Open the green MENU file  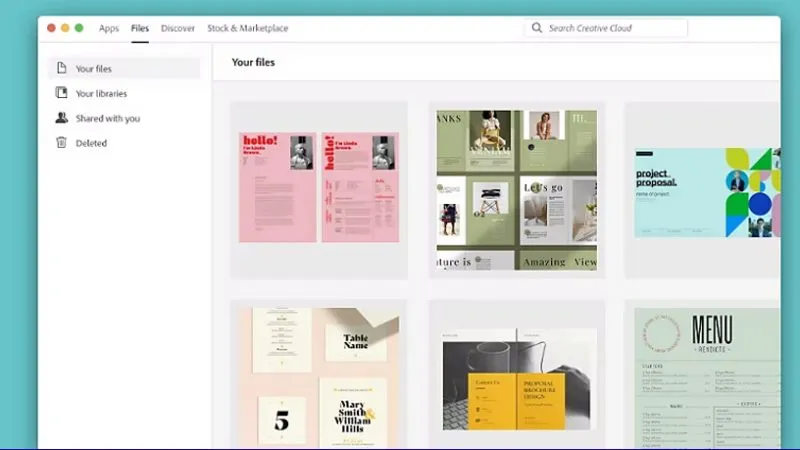(703, 374)
